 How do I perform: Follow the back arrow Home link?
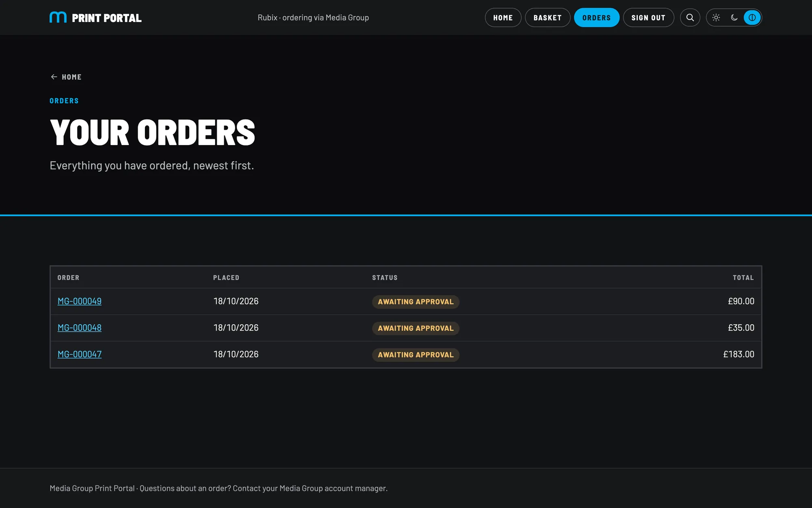tap(66, 77)
